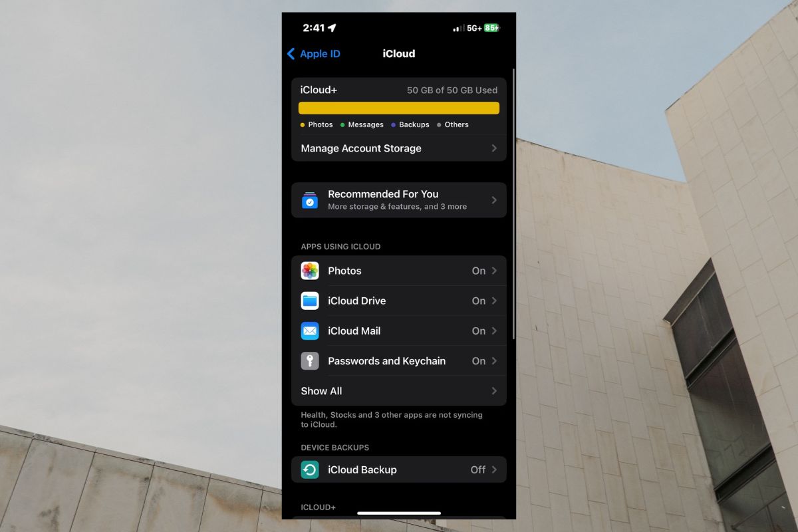Open Manage Account Storage
The height and width of the screenshot is (532, 798).
tap(399, 148)
